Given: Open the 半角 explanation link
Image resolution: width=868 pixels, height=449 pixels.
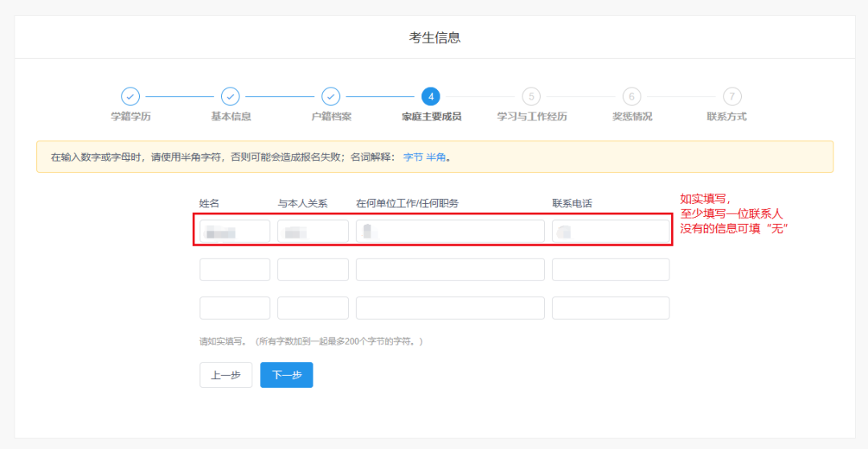Looking at the screenshot, I should click(435, 157).
